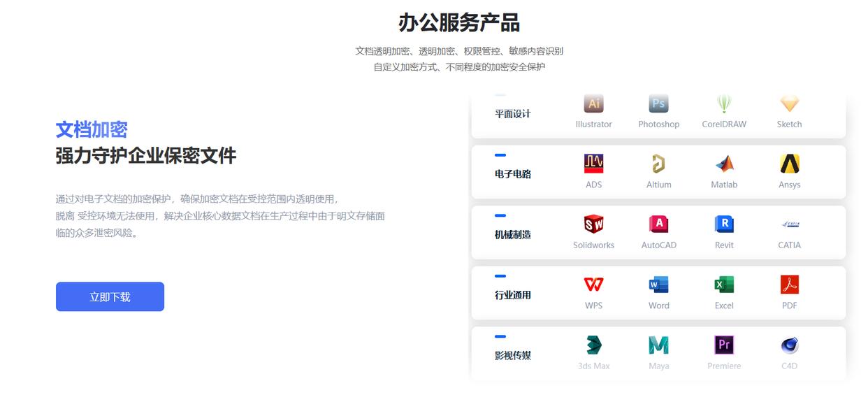Image resolution: width=868 pixels, height=395 pixels.
Task: Click the Matlab text label
Action: (x=724, y=185)
